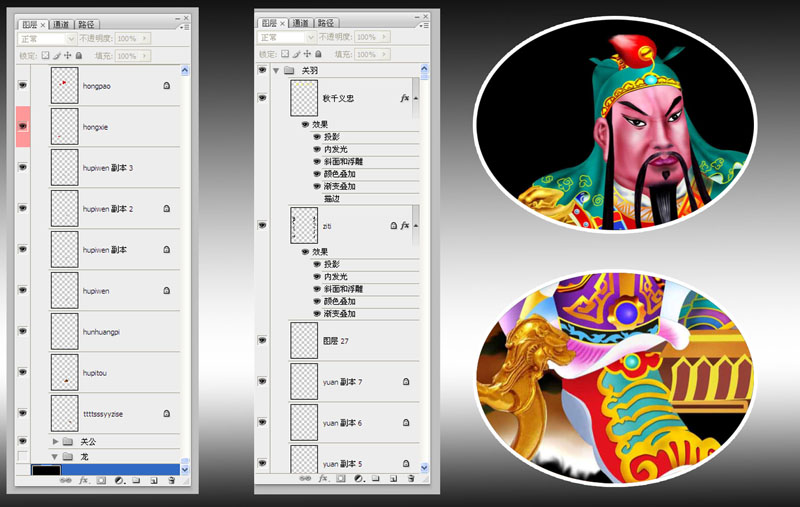Collapse the 关羽 group folder
This screenshot has width=800, height=507.
click(276, 70)
